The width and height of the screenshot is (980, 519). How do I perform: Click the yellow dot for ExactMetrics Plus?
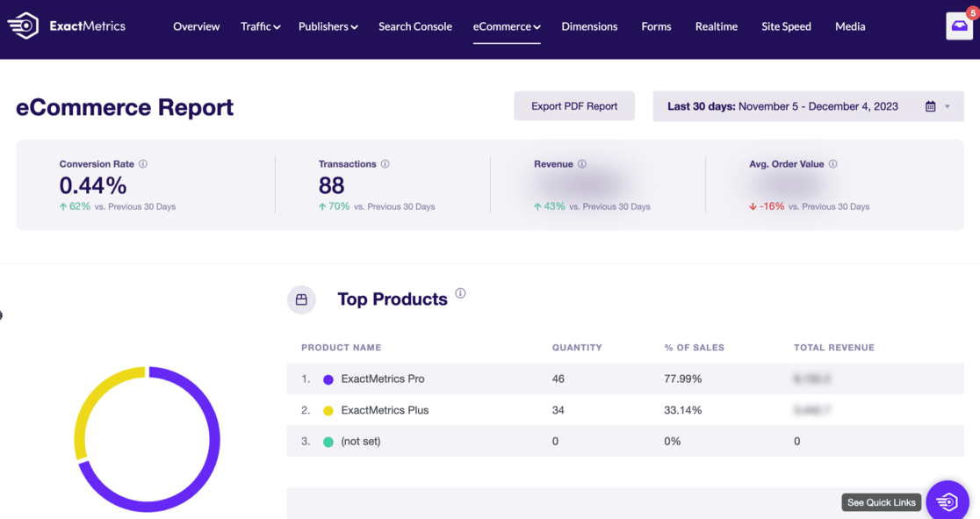(x=328, y=411)
